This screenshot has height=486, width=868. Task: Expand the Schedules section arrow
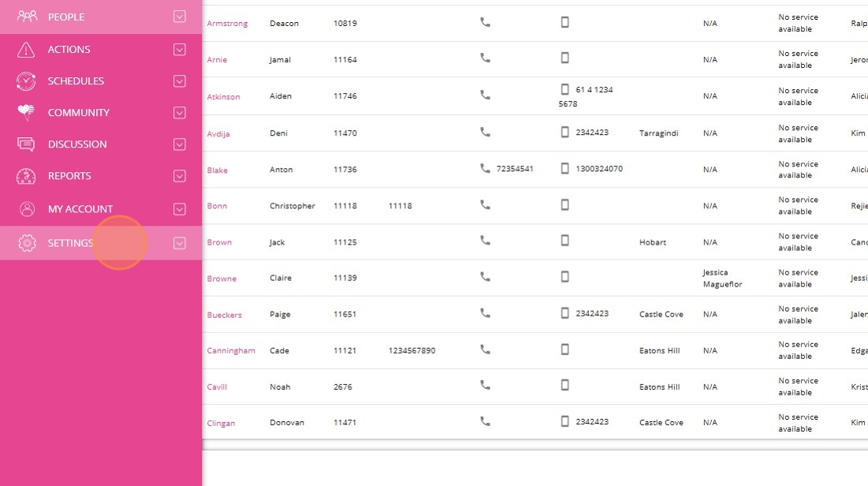coord(180,81)
